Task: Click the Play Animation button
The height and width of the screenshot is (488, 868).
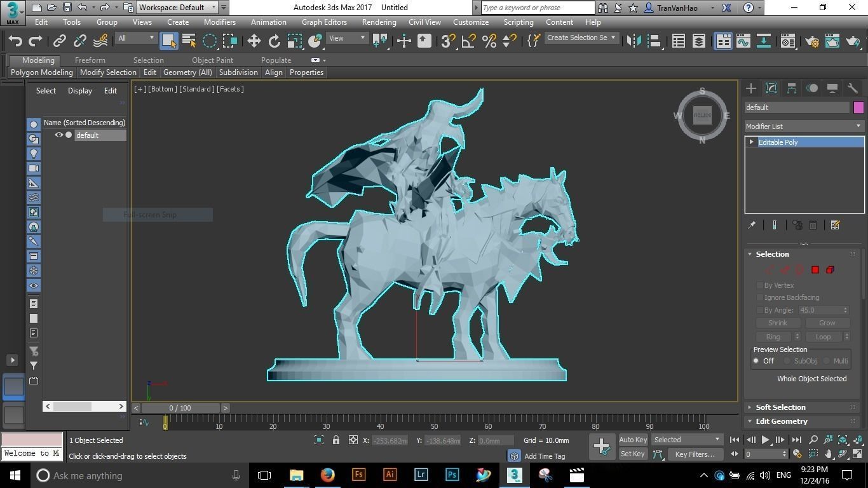Action: [x=766, y=440]
